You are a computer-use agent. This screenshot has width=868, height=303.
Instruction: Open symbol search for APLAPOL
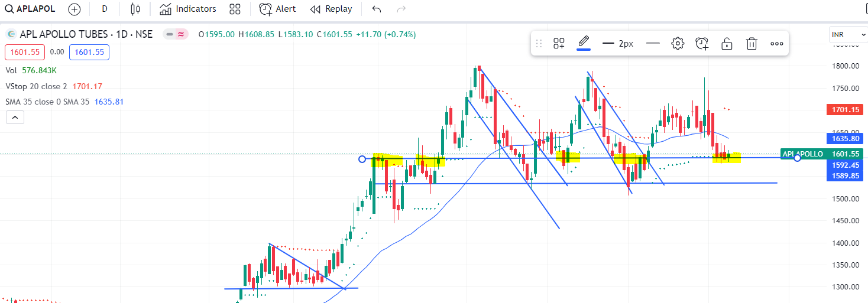tap(31, 9)
